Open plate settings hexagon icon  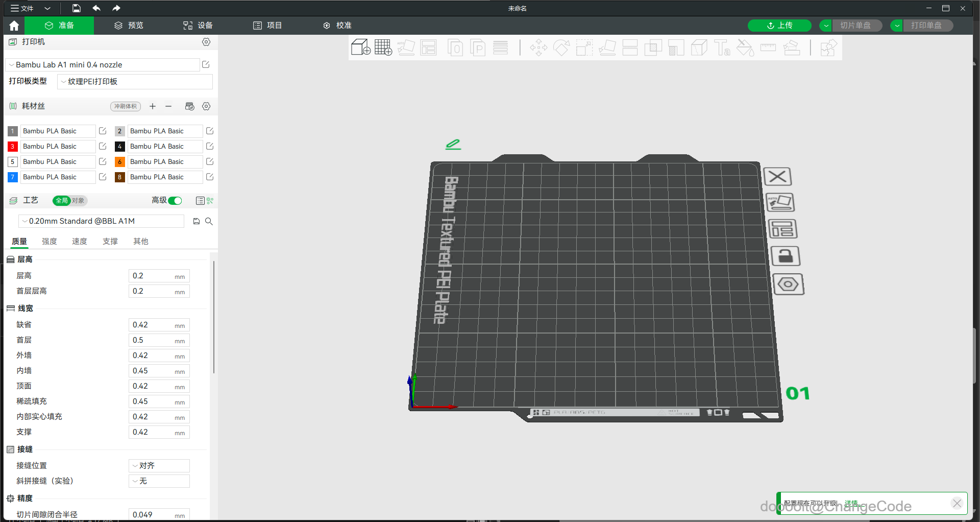(788, 284)
